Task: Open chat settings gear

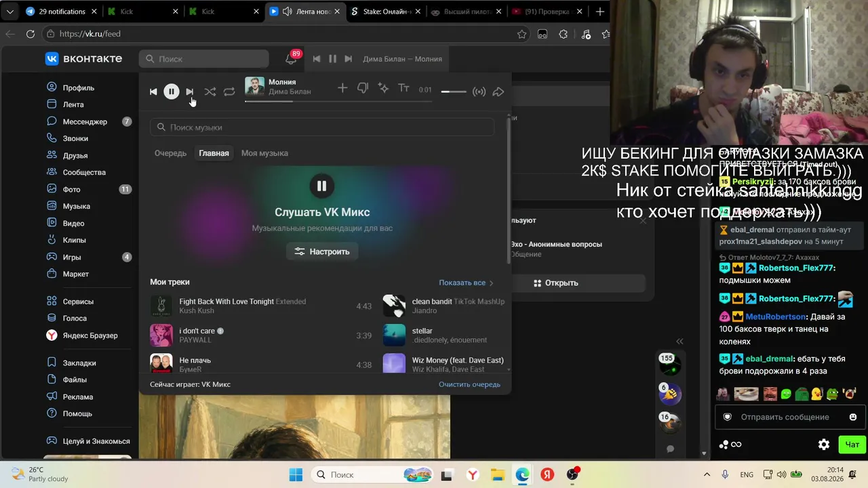Action: click(824, 445)
